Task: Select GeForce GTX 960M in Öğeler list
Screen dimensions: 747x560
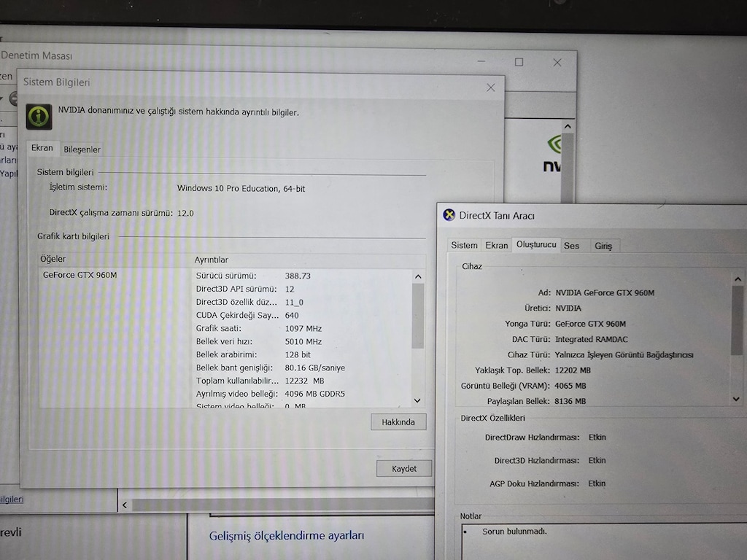Action: (80, 275)
